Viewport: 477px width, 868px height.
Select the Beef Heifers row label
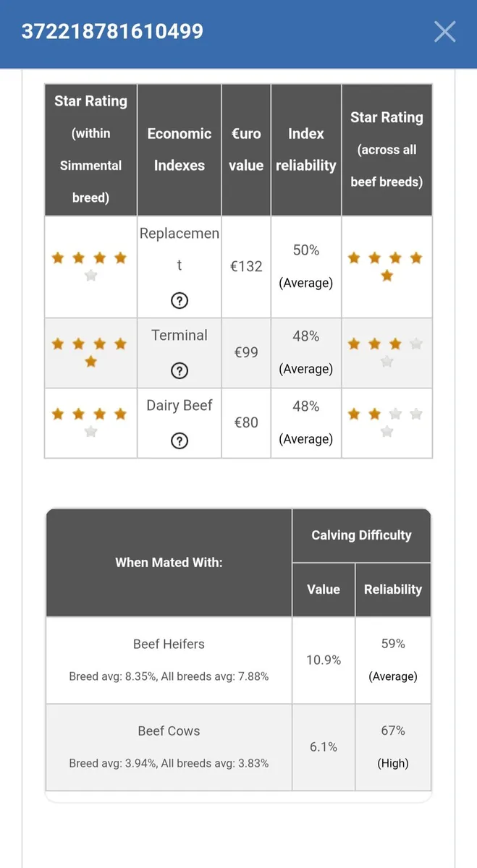[169, 644]
